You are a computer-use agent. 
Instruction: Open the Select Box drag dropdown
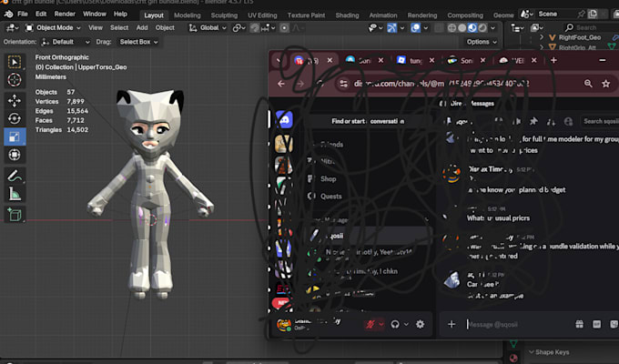click(138, 42)
